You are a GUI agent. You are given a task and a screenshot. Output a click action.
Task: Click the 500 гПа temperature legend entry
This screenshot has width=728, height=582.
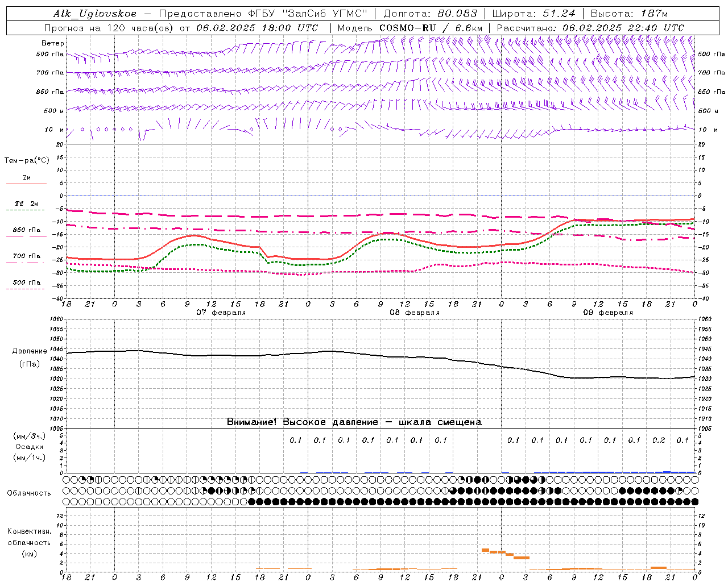click(27, 282)
